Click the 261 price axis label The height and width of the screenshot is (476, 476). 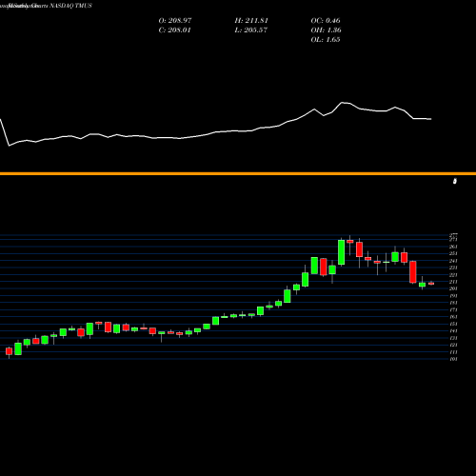tap(453, 247)
